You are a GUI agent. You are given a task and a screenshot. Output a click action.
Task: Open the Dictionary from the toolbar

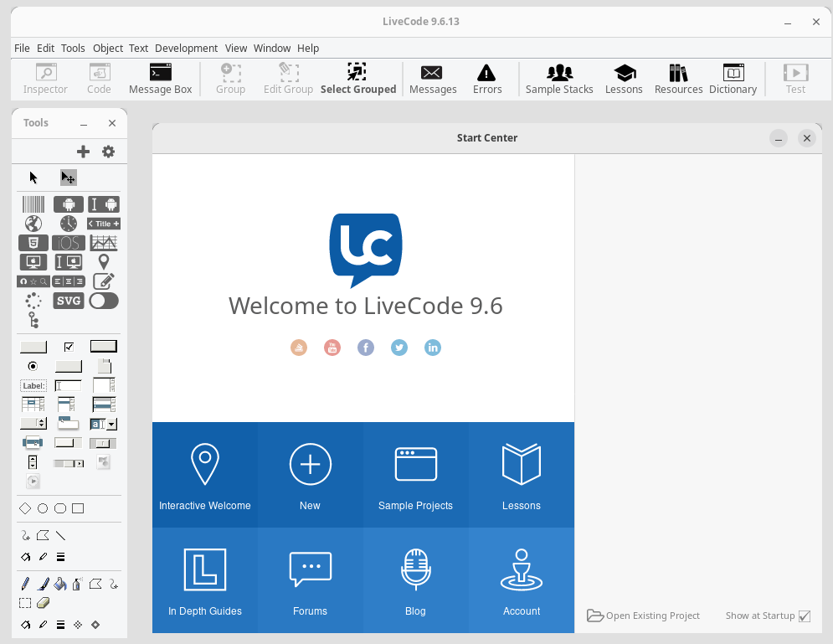[x=733, y=79]
